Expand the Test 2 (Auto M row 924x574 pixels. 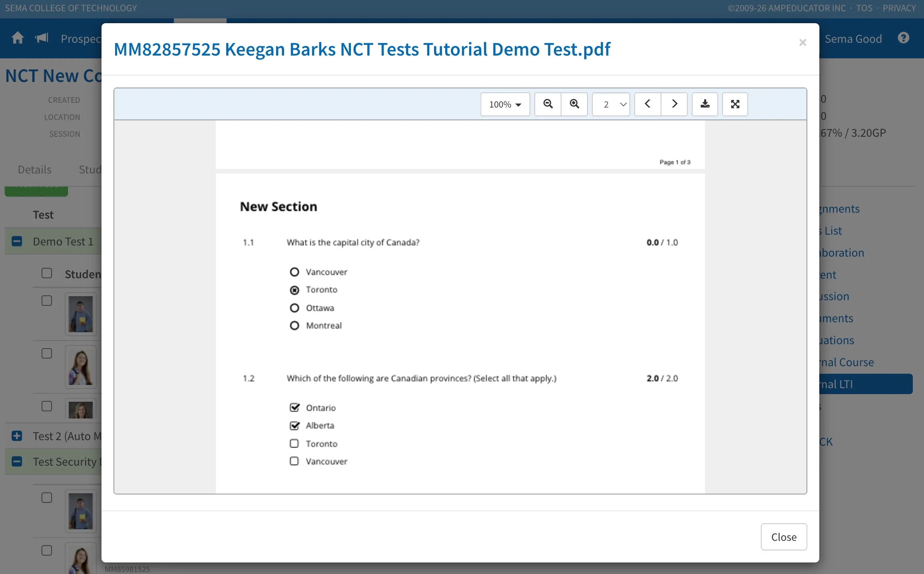(x=17, y=436)
